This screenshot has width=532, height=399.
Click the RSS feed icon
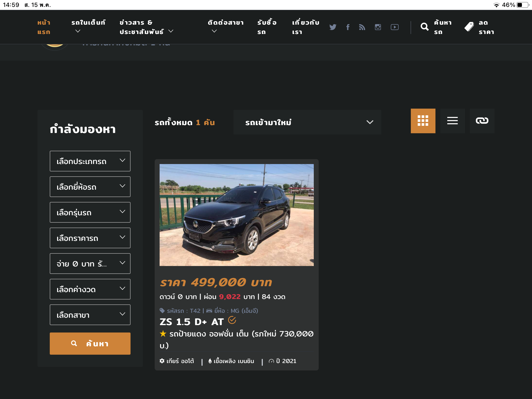tap(362, 27)
